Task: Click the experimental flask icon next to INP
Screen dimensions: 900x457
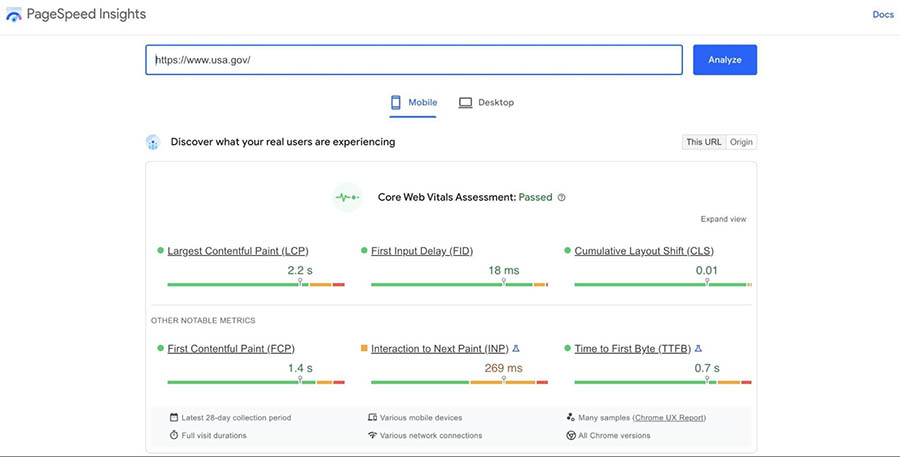Action: pos(516,349)
